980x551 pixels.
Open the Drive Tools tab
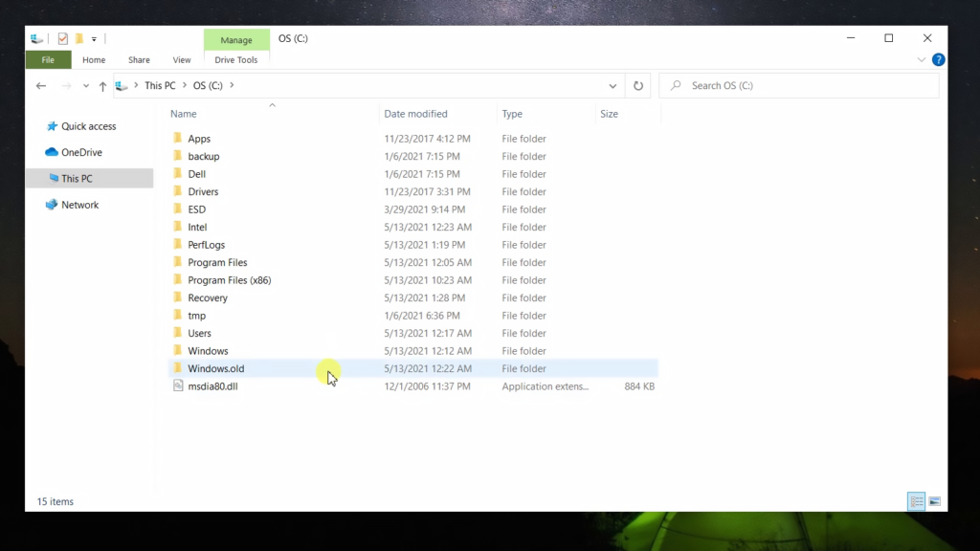(x=236, y=60)
